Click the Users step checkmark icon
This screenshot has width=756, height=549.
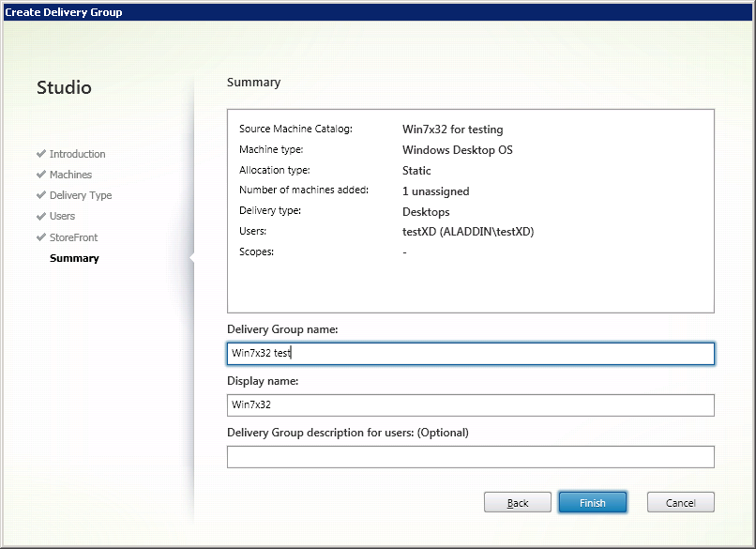tap(41, 216)
